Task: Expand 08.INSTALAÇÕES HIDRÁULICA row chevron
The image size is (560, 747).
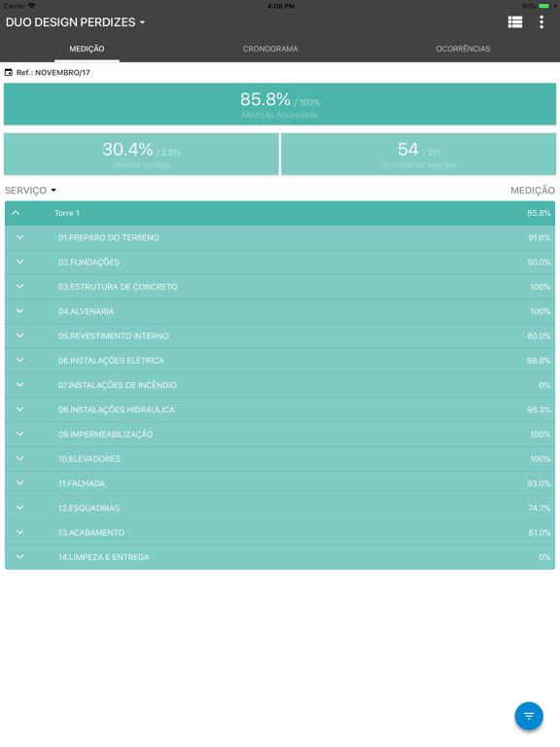Action: point(20,409)
